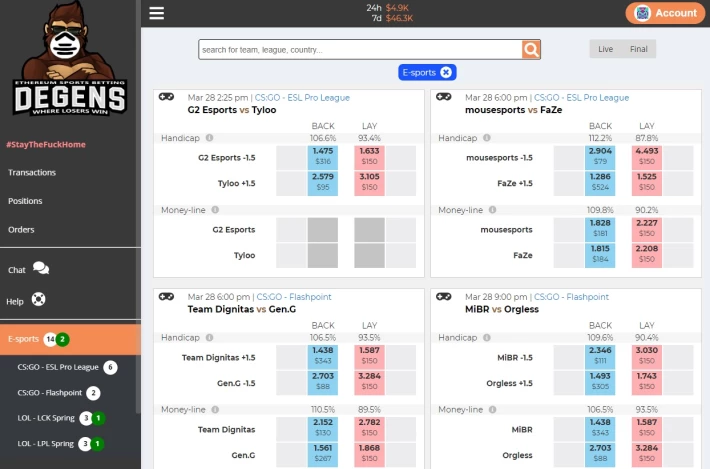Back Tyloo +1.5 at 2.579
This screenshot has height=469, width=710.
point(323,183)
